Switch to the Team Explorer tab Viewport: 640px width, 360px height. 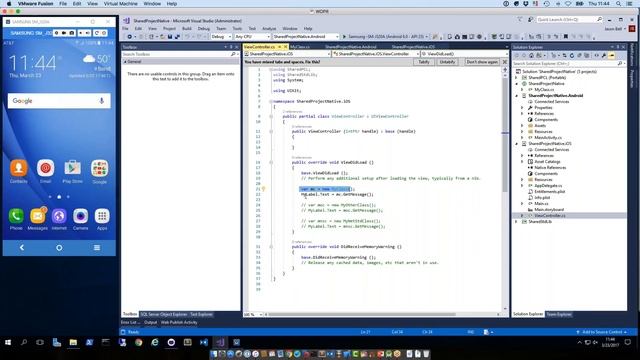click(559, 314)
